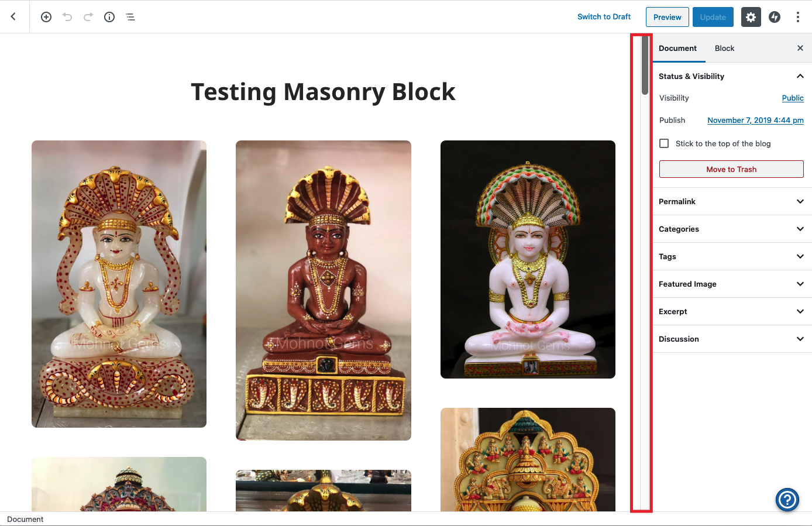This screenshot has width=812, height=526.
Task: Edit publish date November 7, 2019
Action: pos(755,120)
